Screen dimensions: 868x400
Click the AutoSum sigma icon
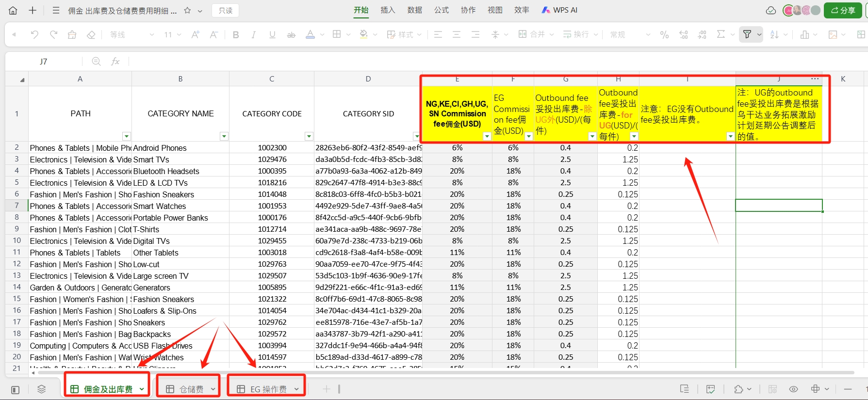click(721, 34)
